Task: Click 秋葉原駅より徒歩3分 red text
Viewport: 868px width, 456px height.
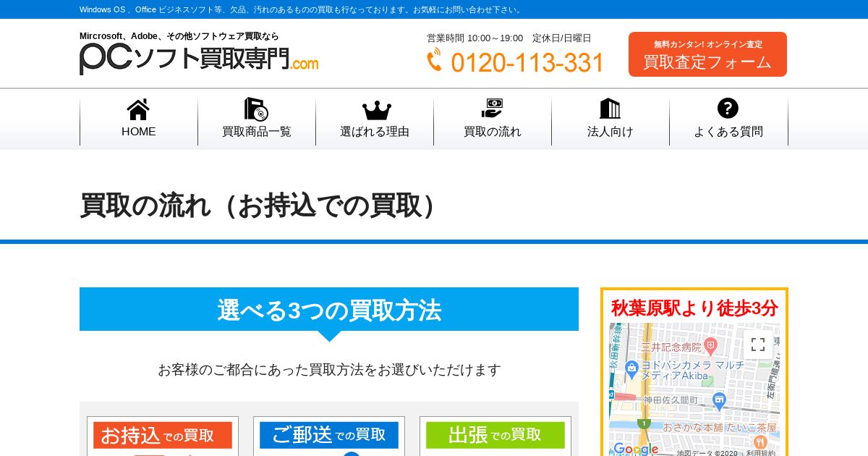Action: [x=694, y=308]
